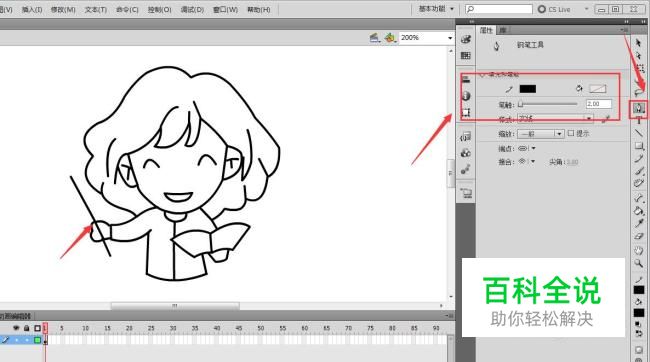Image resolution: width=650 pixels, height=362 pixels.
Task: Open the stroke scale dropdown
Action: tap(541, 134)
